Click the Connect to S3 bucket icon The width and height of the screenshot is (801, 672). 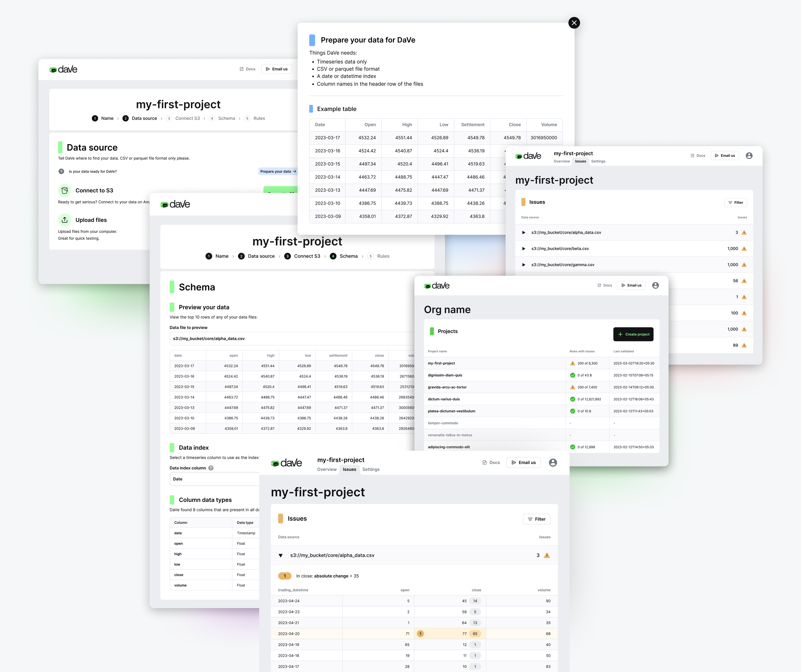(64, 190)
